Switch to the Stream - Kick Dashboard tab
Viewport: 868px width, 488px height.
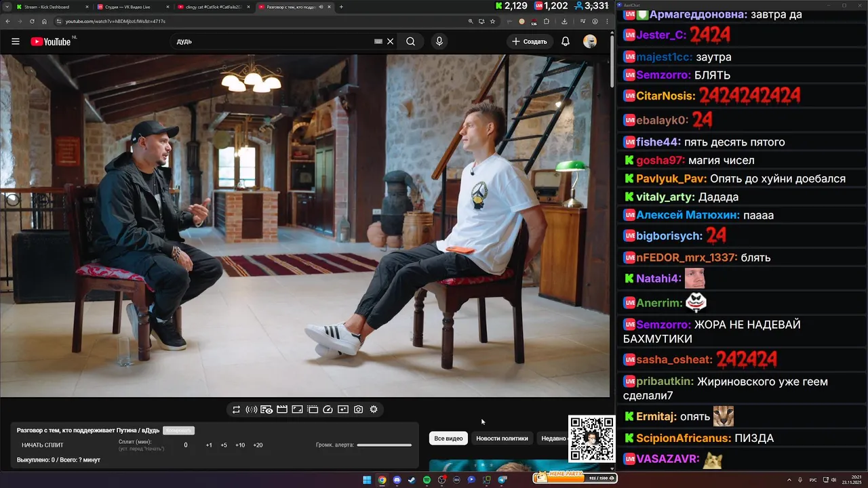[x=52, y=7]
